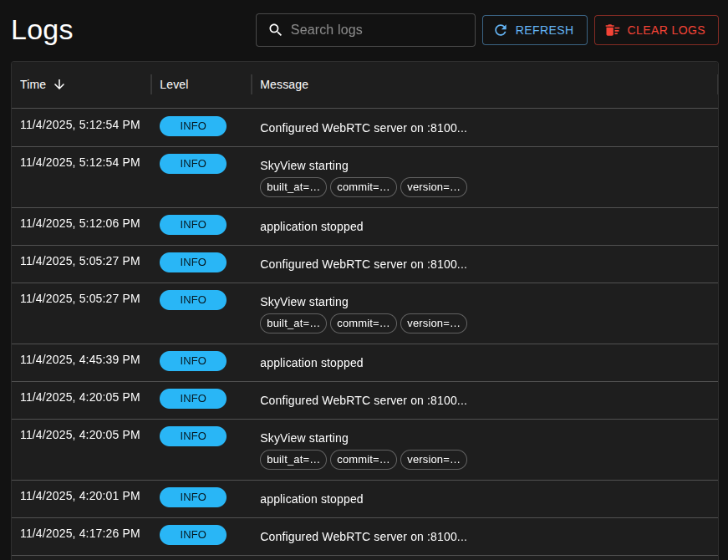Image resolution: width=728 pixels, height=560 pixels.
Task: Expand the built_at chip under first SkyView entry
Action: 293,187
